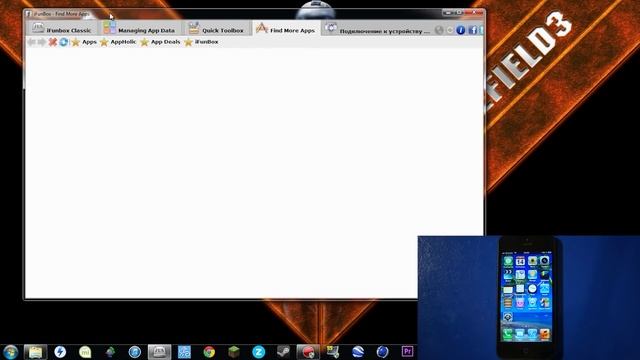Go forward with the right arrow button

point(42,42)
